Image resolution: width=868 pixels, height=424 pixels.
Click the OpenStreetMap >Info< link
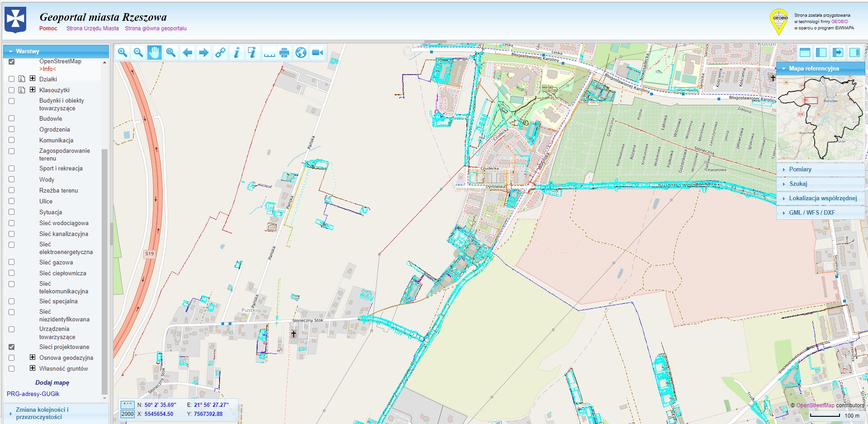point(47,69)
